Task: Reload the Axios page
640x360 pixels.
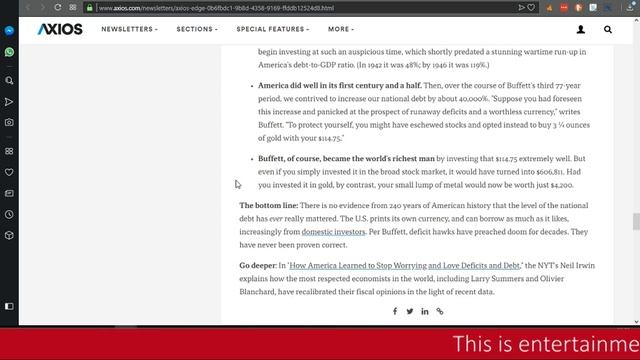Action: tap(58, 7)
